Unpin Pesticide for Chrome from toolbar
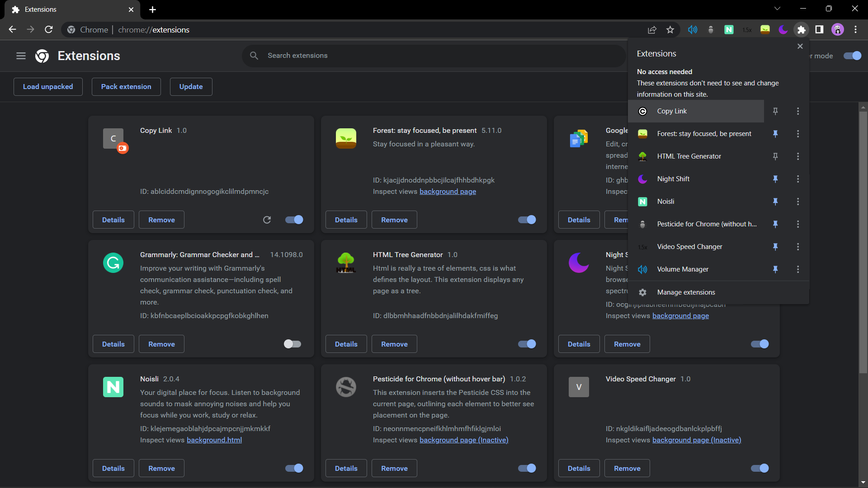Screen dimensions: 868x488 click(775, 224)
